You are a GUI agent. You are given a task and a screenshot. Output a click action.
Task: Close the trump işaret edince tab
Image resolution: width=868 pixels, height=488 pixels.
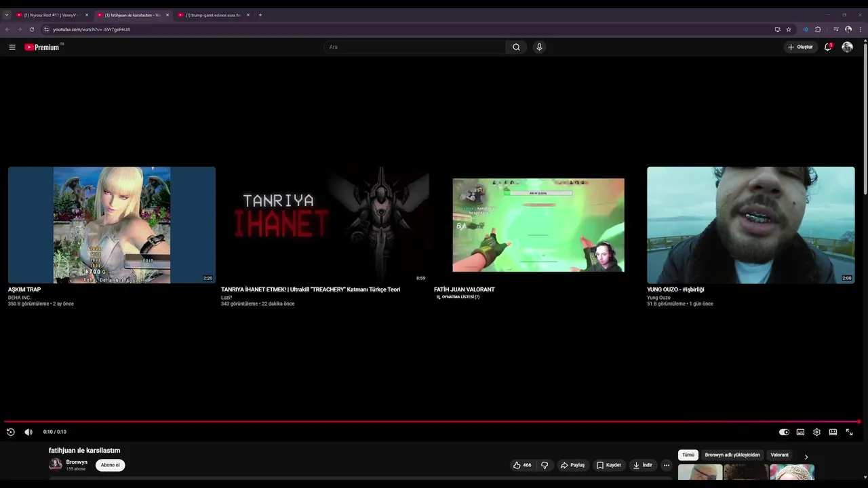[x=248, y=15]
